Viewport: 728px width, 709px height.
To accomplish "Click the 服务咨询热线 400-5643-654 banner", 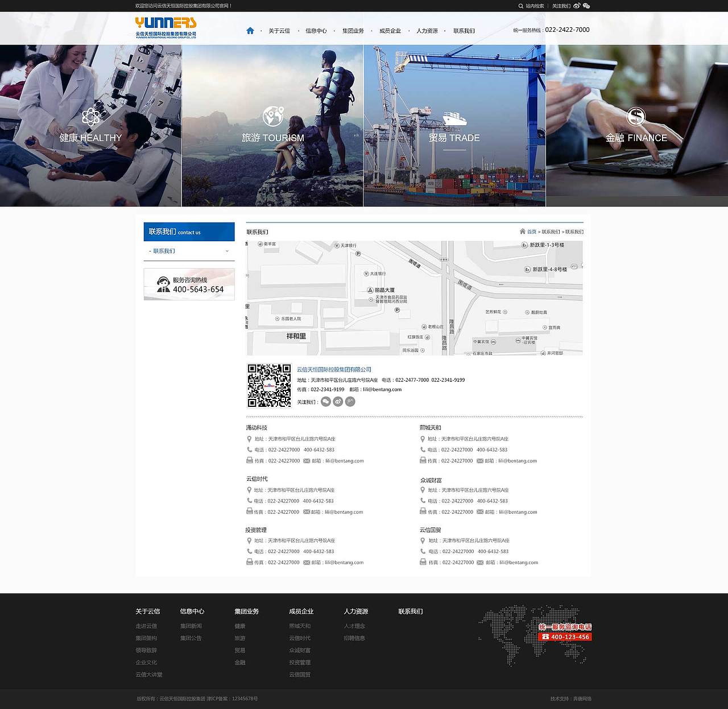I will point(189,285).
